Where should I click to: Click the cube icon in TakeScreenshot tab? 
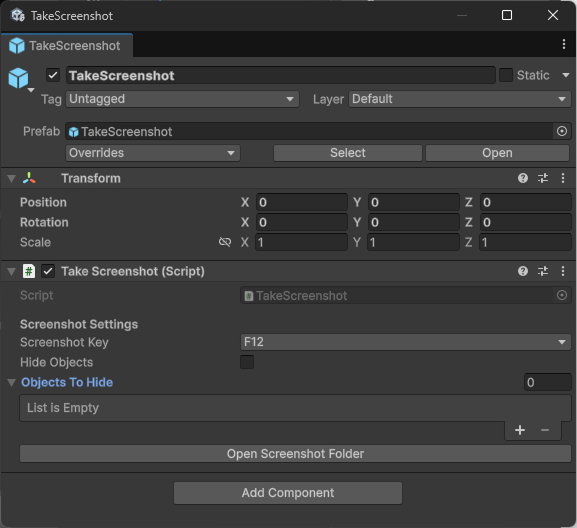coord(17,46)
